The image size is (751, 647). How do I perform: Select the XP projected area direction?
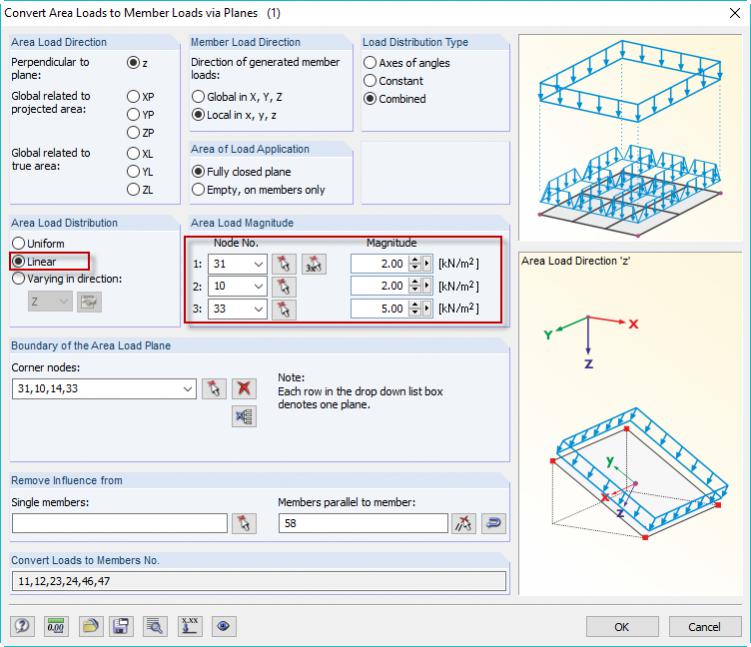(x=133, y=97)
